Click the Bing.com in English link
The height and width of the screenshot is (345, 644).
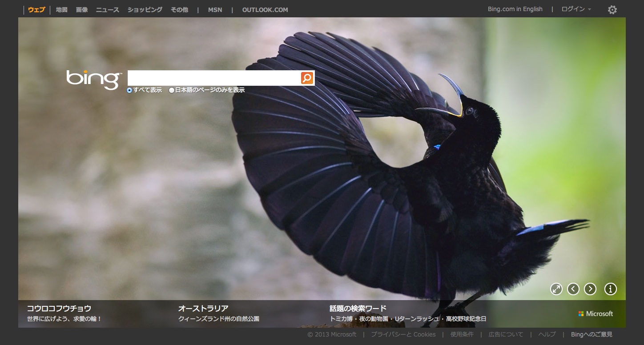[515, 9]
